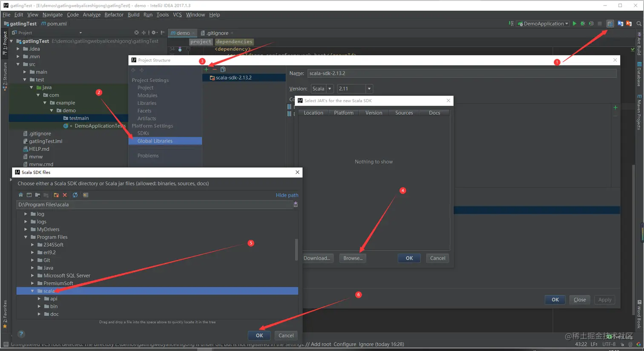The width and height of the screenshot is (644, 351).
Task: Click the Make Project build icon
Action: (x=511, y=24)
